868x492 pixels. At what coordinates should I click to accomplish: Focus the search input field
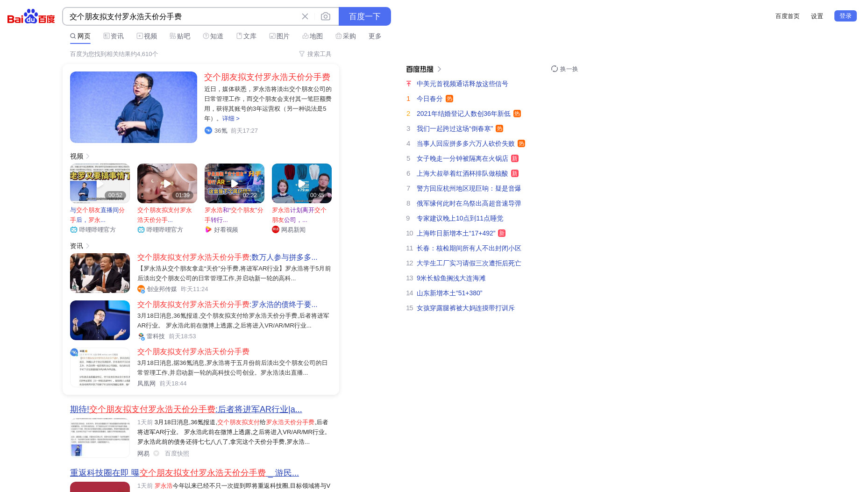(x=182, y=16)
